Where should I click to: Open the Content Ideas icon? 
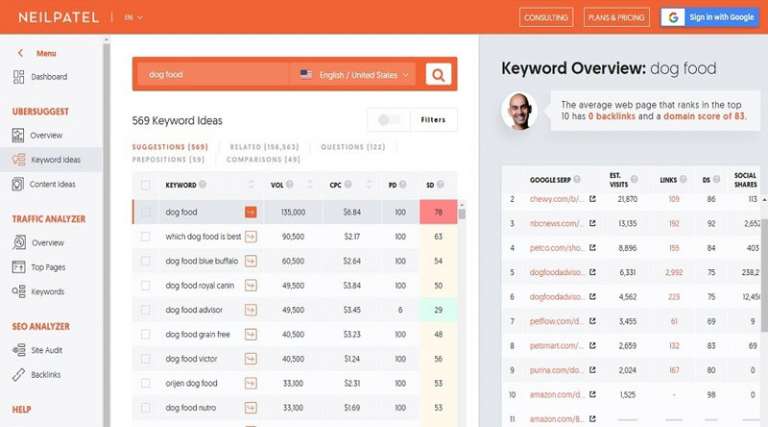18,184
